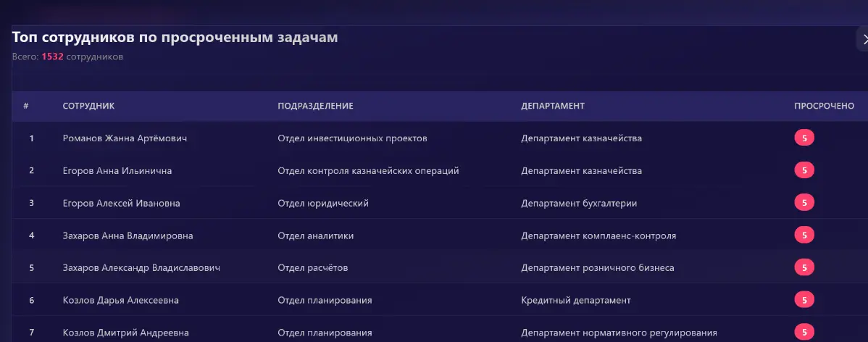Click Кредитный департамент cell
Viewport: 868px width, 342px height.
pos(576,301)
